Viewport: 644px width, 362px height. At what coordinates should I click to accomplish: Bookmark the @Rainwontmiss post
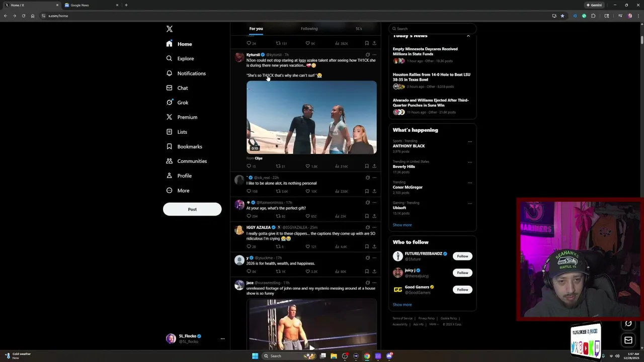[367, 216]
